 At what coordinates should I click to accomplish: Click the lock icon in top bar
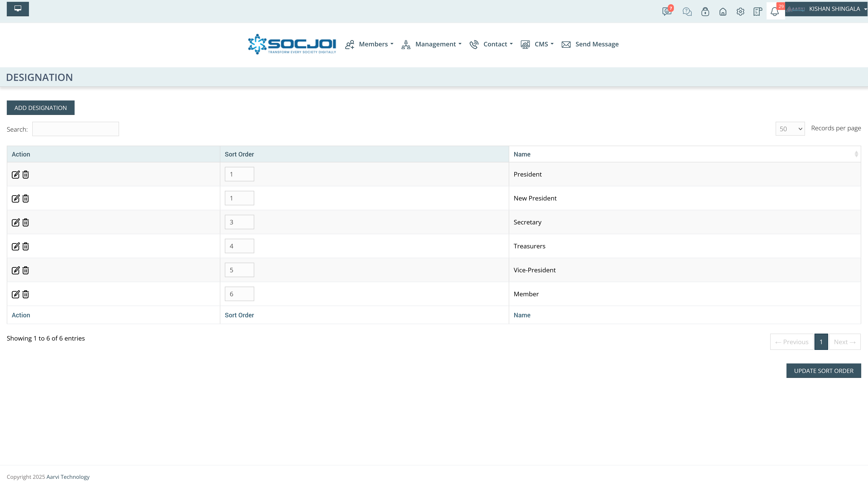pos(705,12)
